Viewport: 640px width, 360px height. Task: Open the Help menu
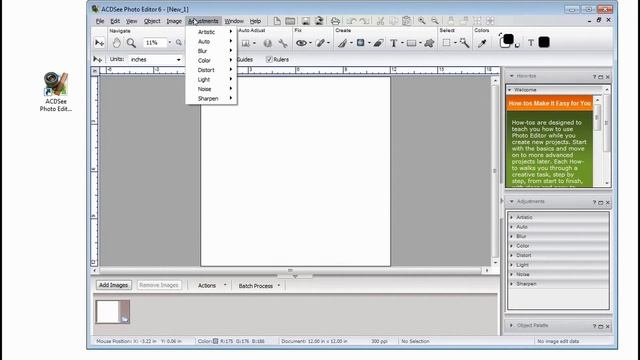point(255,21)
